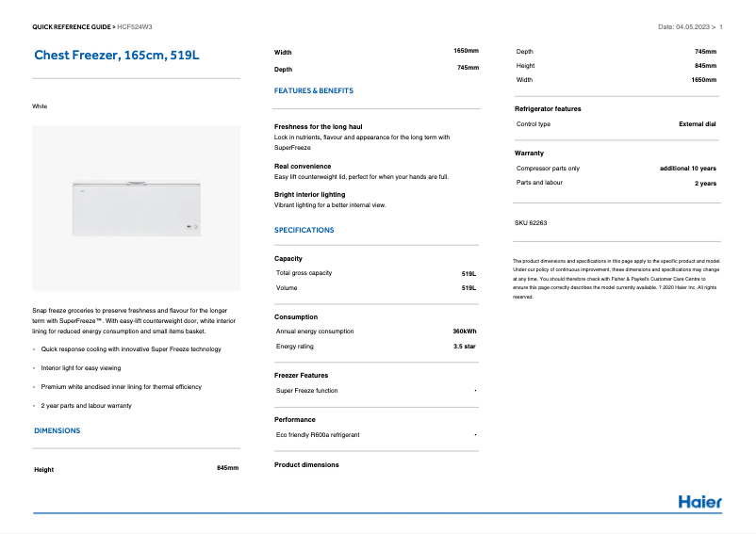Select the QUICK REFERENCE GUIDE breadcrumb text

coord(72,27)
